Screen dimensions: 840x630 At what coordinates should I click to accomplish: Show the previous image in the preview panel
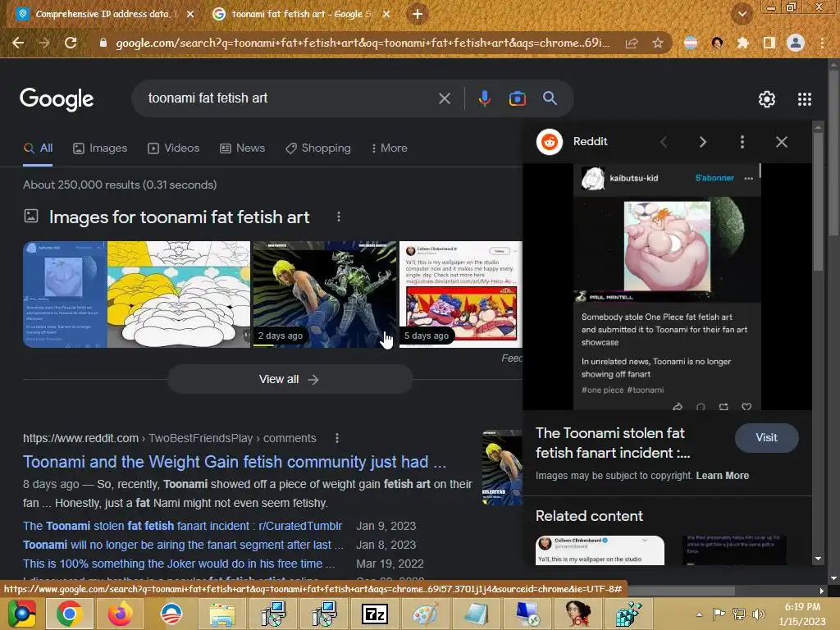[x=664, y=142]
